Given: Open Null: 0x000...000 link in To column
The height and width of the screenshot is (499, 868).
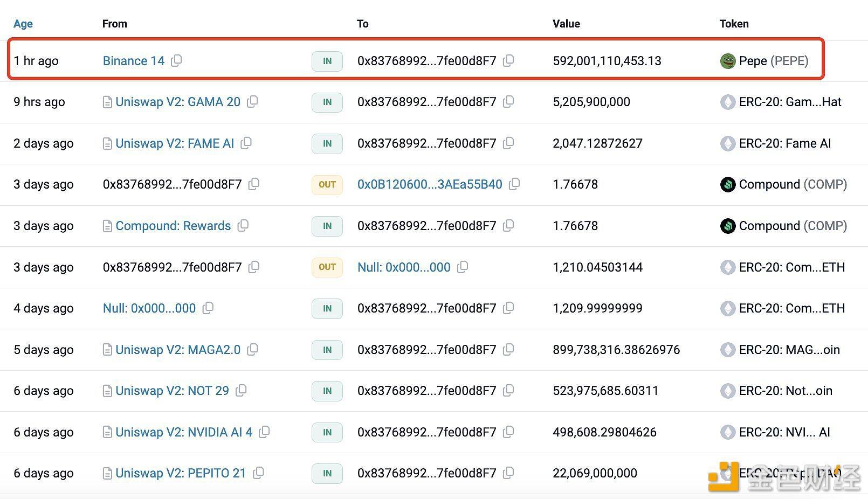Looking at the screenshot, I should (x=404, y=267).
